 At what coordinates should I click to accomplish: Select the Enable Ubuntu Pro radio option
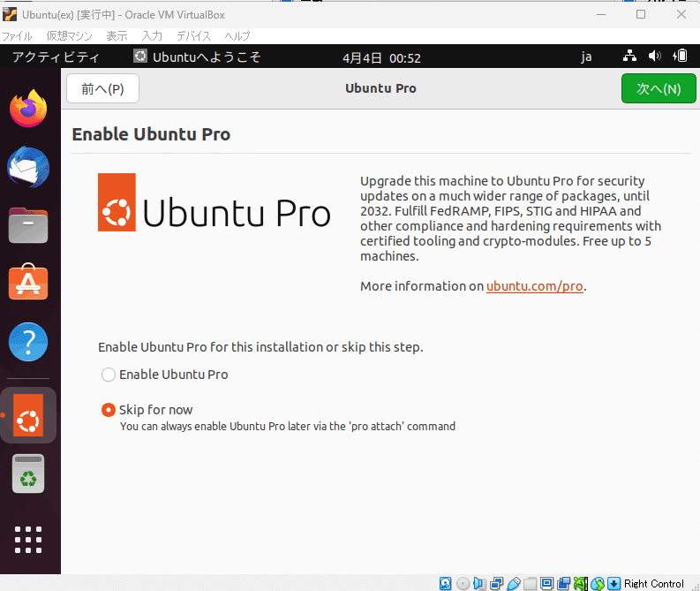click(x=109, y=375)
